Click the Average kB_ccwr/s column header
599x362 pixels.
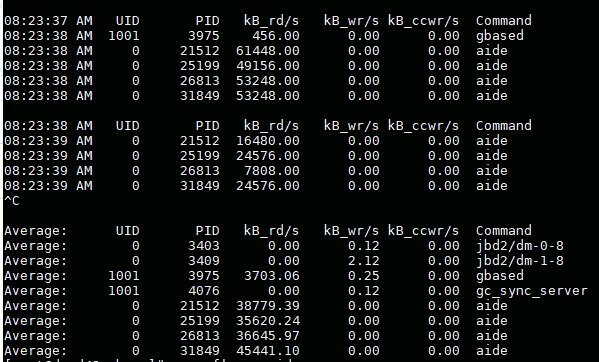(423, 231)
